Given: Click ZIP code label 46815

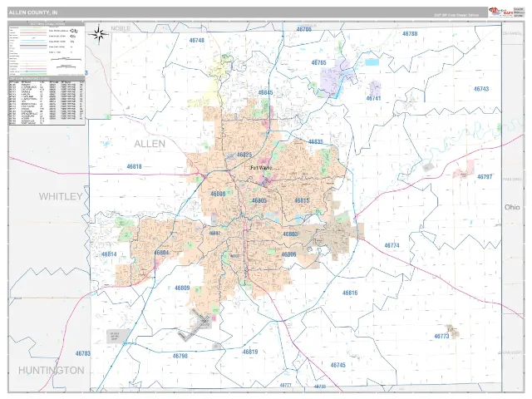Looking at the screenshot, I should pos(302,200).
